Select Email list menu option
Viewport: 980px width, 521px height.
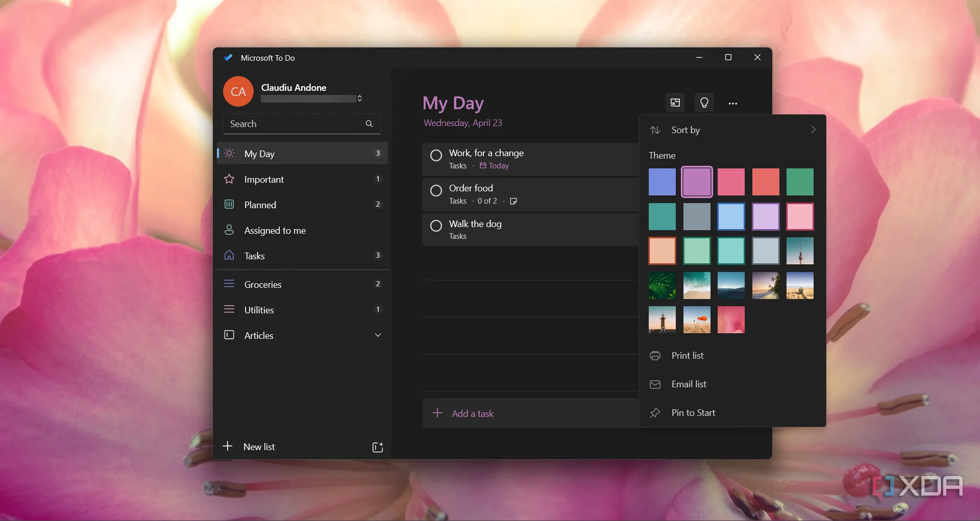(689, 384)
